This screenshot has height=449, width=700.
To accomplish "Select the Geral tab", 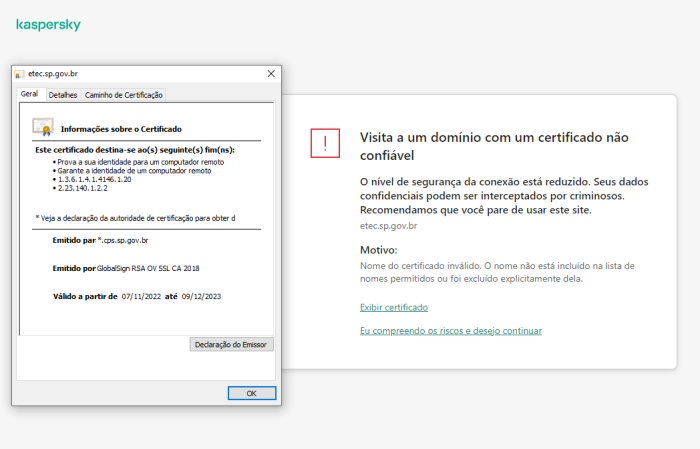I will click(29, 94).
